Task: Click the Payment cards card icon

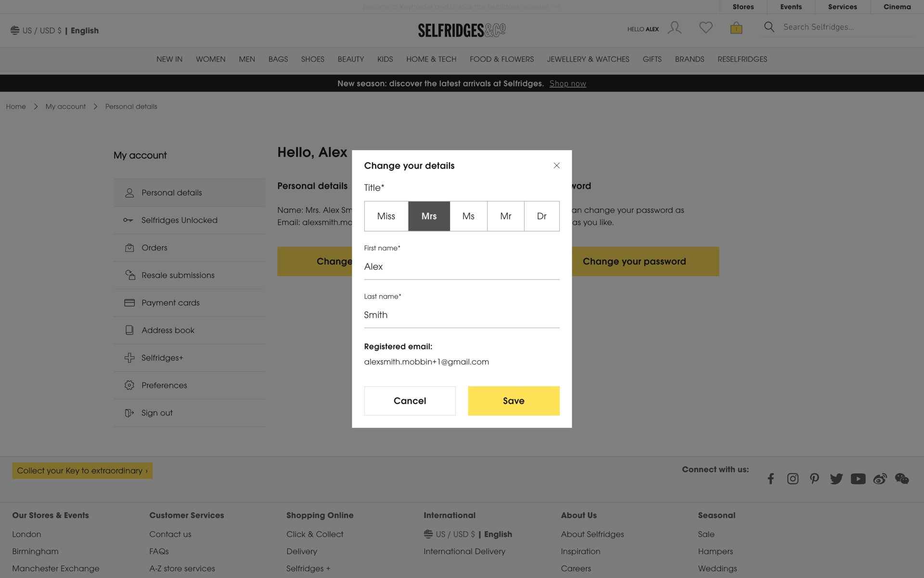Action: click(x=129, y=302)
